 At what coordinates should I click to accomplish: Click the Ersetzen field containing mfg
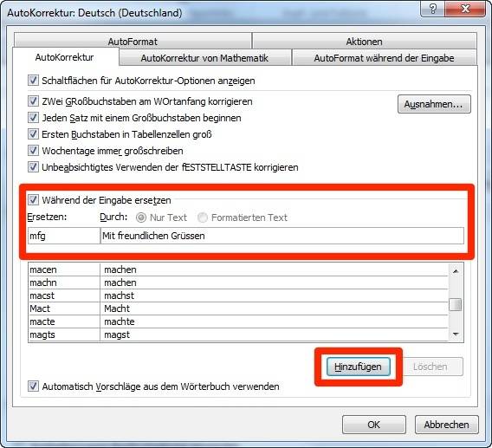64,236
